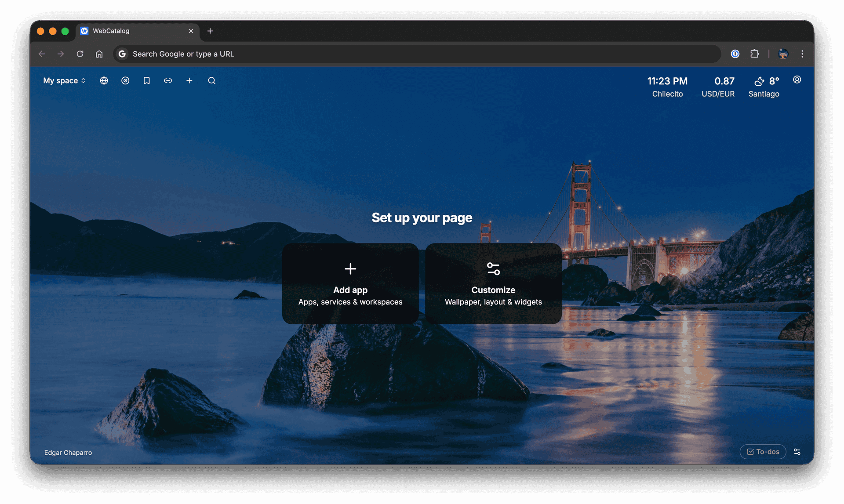Click the Customize card
Image resolution: width=844 pixels, height=504 pixels.
[x=493, y=284]
